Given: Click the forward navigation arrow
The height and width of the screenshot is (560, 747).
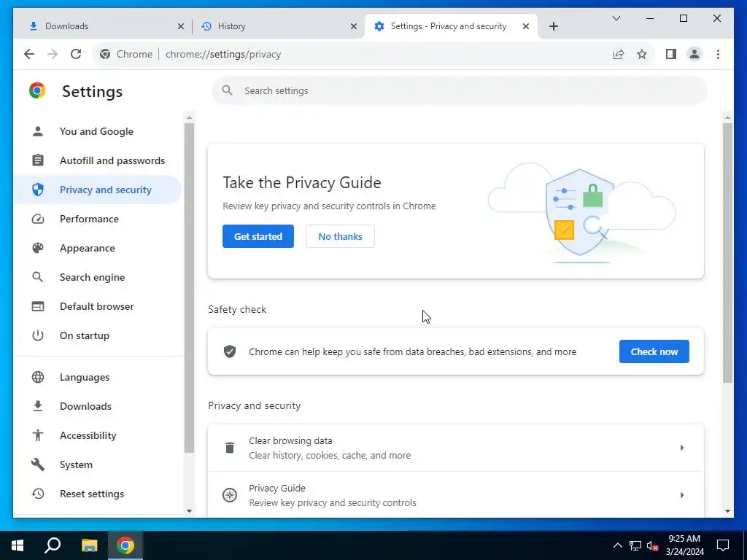Looking at the screenshot, I should pos(53,54).
